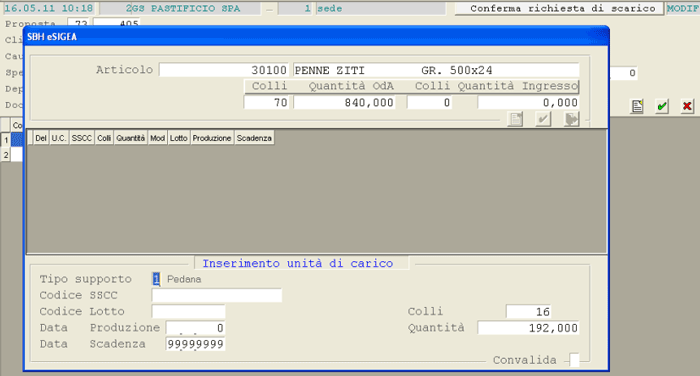The width and height of the screenshot is (700, 376).
Task: Click the Lotto column header
Action: coord(179,138)
